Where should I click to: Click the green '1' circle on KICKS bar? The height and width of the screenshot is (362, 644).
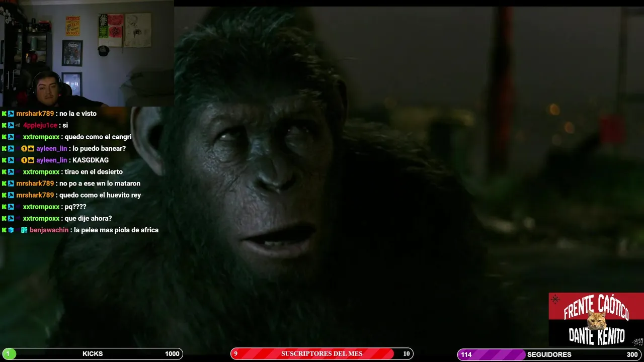8,354
